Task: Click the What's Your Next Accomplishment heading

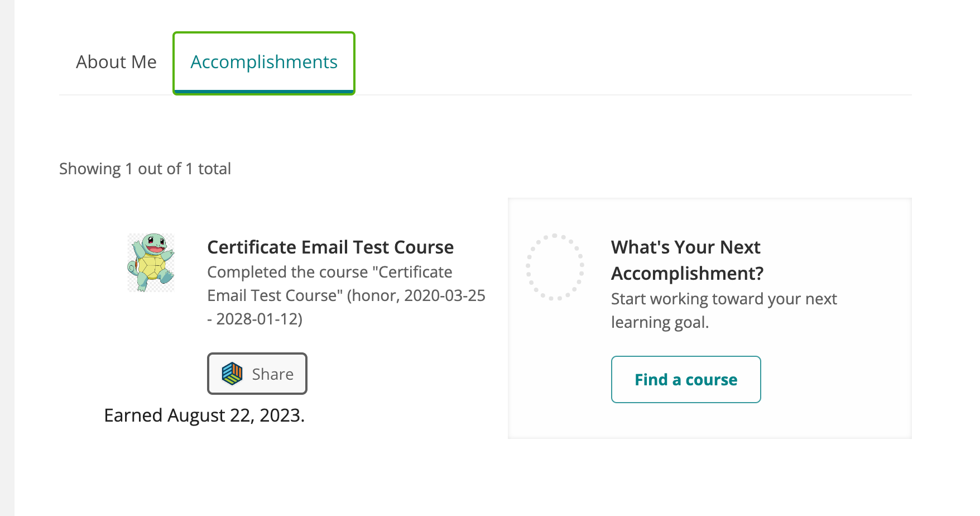Action: pyautogui.click(x=685, y=260)
